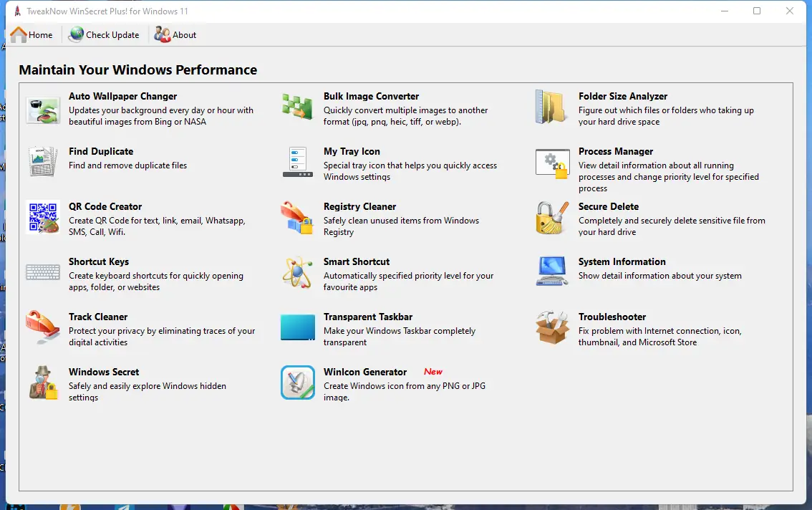Open Check Update from the toolbar
Image resolution: width=812 pixels, height=510 pixels.
click(104, 34)
